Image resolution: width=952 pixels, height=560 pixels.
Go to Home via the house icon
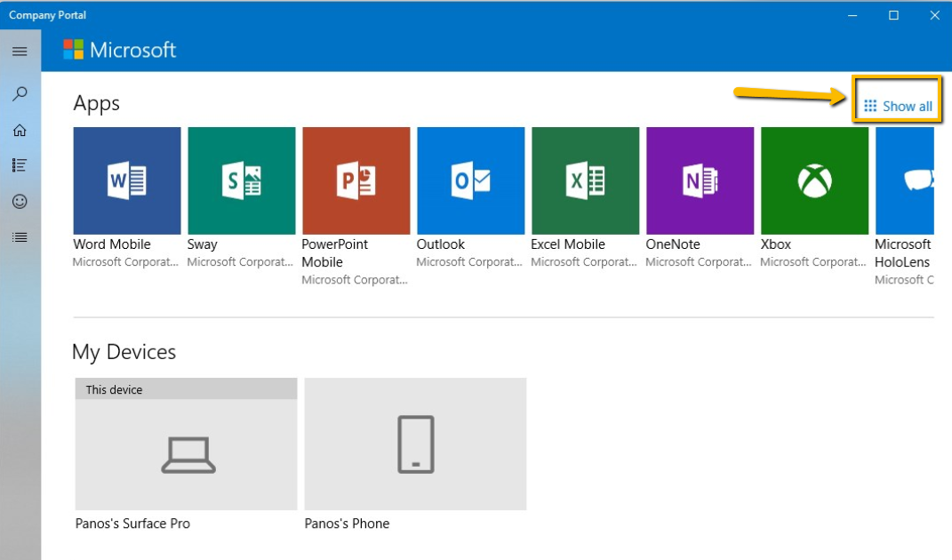coord(20,130)
